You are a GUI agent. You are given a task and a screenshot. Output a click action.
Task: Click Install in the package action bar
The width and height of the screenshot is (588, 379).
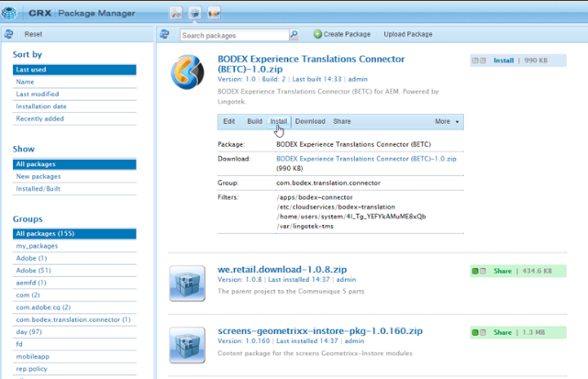[x=278, y=121]
